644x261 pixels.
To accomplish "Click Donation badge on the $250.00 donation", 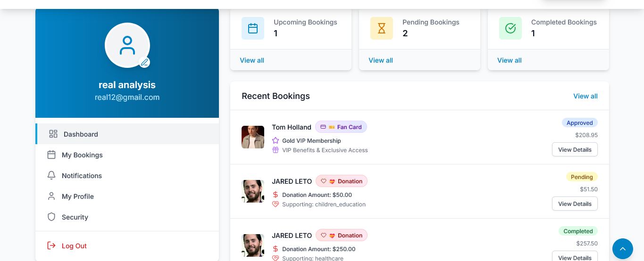I will tap(342, 235).
